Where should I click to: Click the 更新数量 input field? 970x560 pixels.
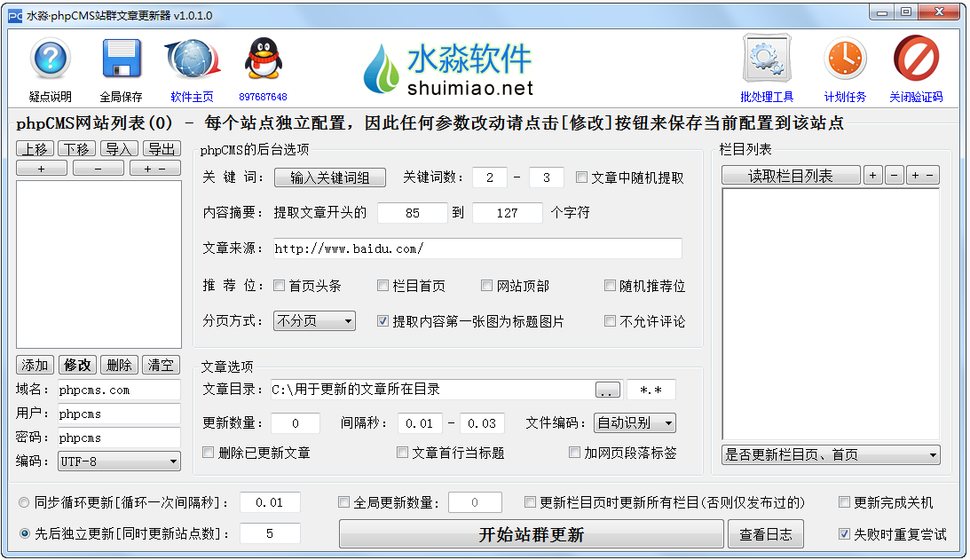[296, 423]
